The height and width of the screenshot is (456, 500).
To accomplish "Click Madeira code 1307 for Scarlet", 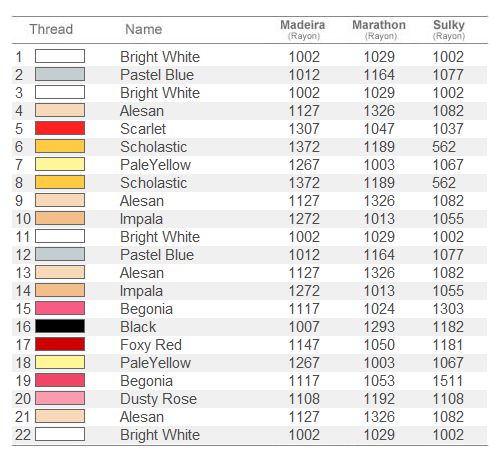I will [304, 129].
